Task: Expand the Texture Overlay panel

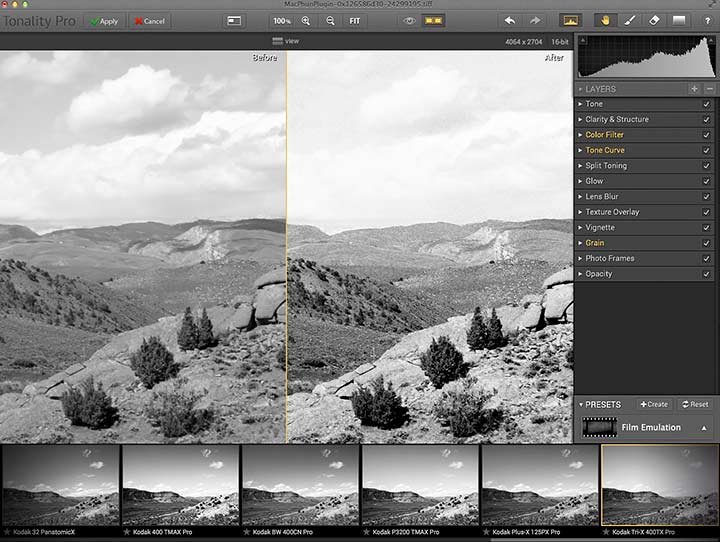Action: [x=580, y=212]
